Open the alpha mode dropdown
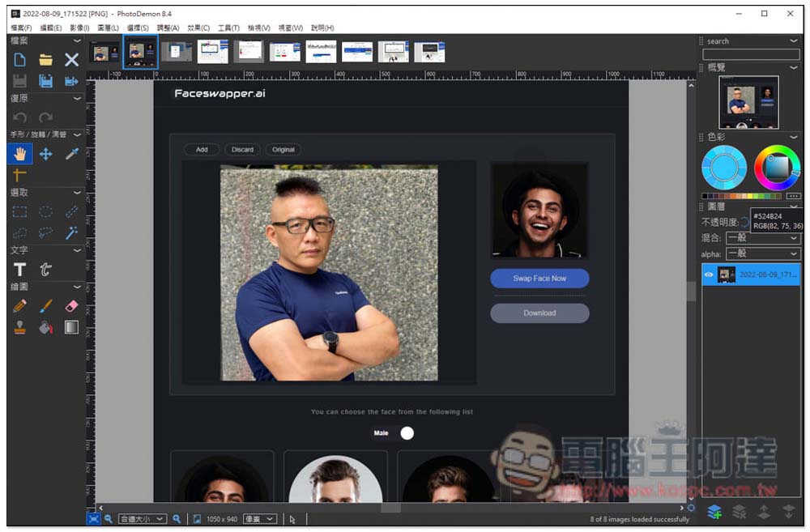The height and width of the screenshot is (532, 810). 763,253
